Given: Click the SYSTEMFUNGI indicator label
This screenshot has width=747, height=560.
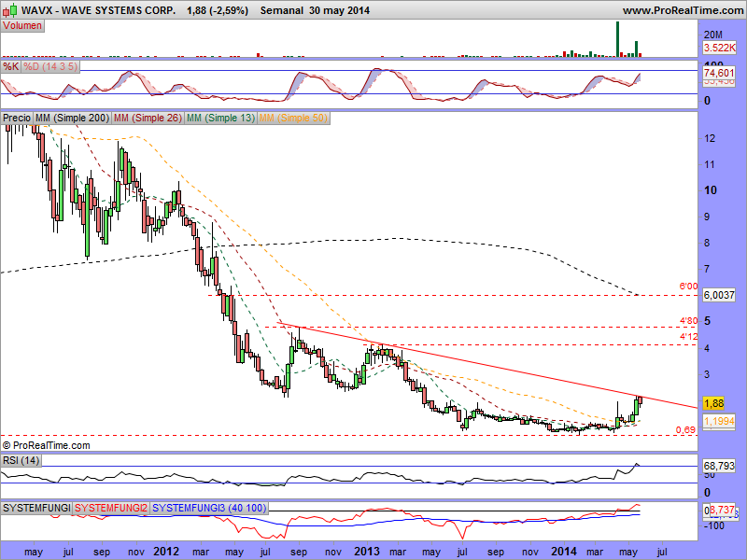Looking at the screenshot, I should coord(36,508).
